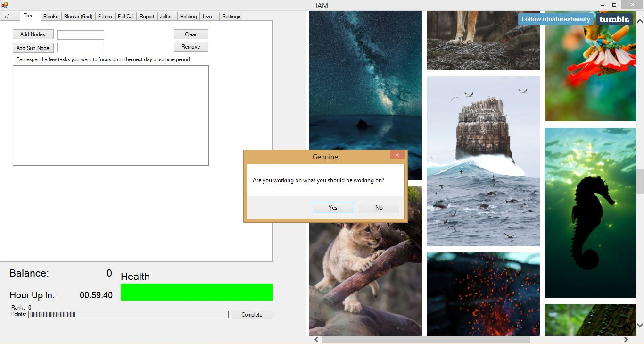Click Yes in the Genuine dialog
The height and width of the screenshot is (344, 644).
332,208
